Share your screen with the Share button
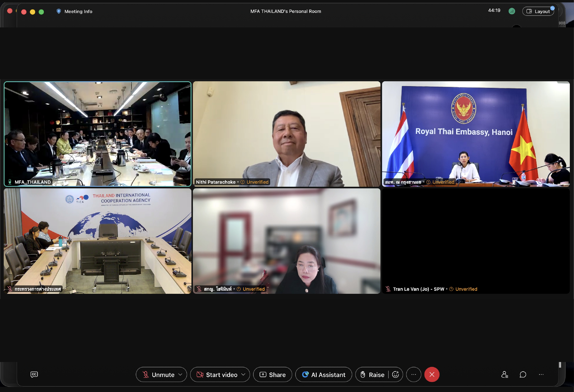This screenshot has width=574, height=392. pyautogui.click(x=272, y=374)
